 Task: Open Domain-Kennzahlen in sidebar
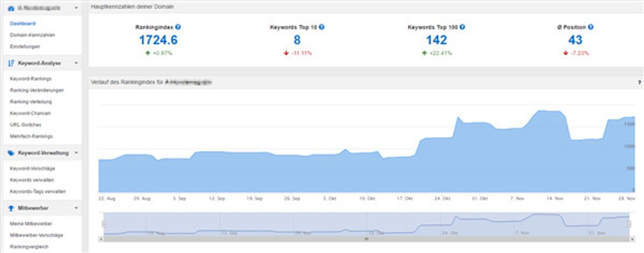click(x=32, y=35)
